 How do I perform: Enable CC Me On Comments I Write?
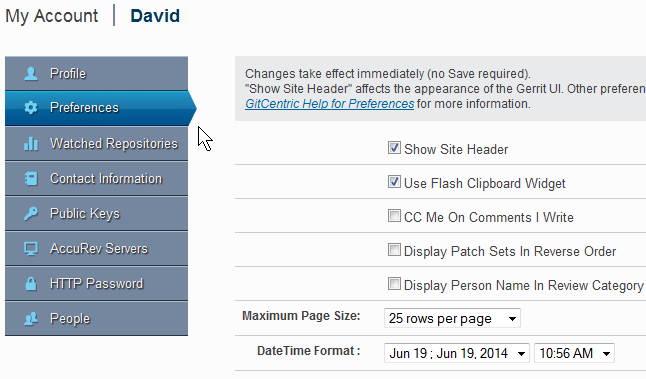[394, 215]
